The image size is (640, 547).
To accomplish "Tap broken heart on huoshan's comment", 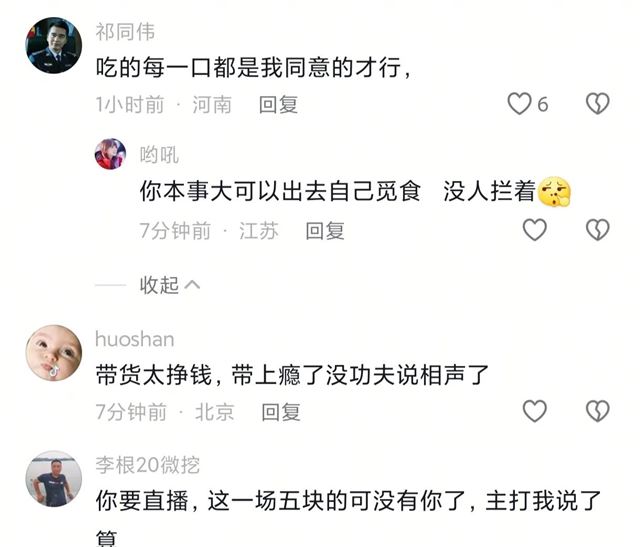I will [x=598, y=411].
